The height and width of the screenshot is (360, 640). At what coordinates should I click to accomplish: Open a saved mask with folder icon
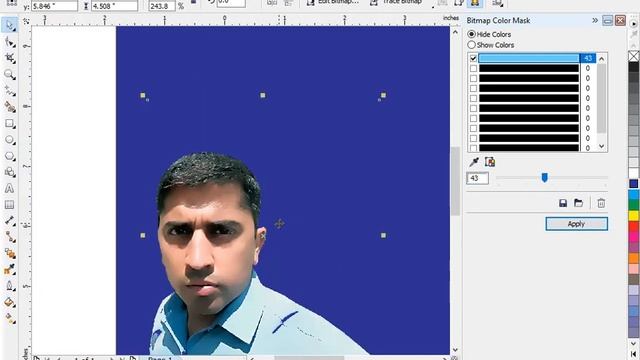578,203
